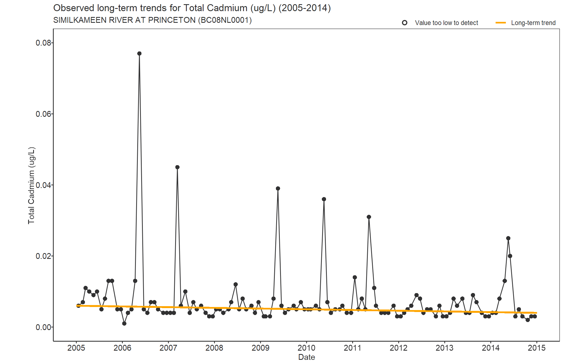Click the 2014 x-axis tick label
The image size is (588, 364).
click(491, 348)
